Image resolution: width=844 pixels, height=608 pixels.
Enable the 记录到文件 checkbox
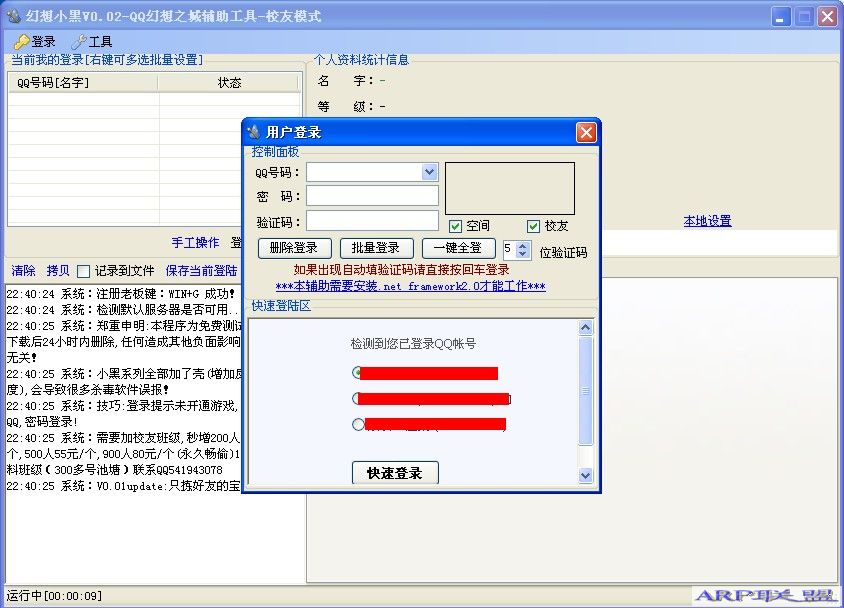[83, 271]
